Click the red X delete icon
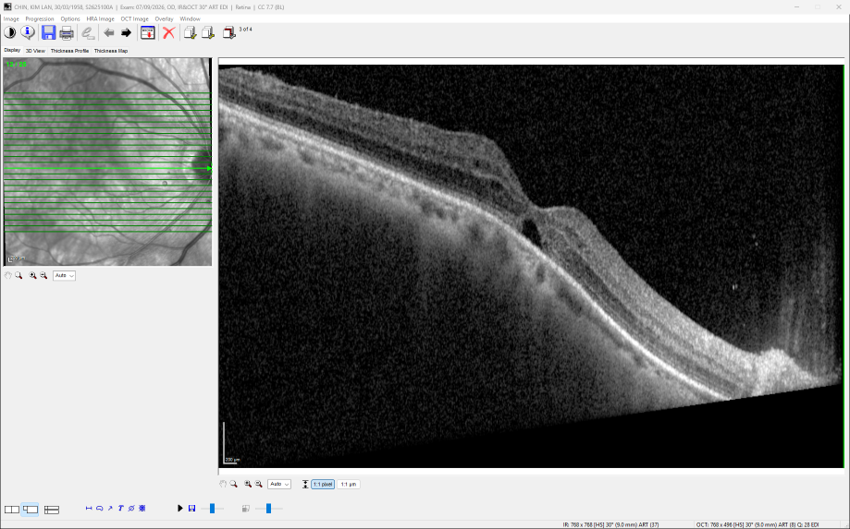The width and height of the screenshot is (850, 529). [169, 33]
